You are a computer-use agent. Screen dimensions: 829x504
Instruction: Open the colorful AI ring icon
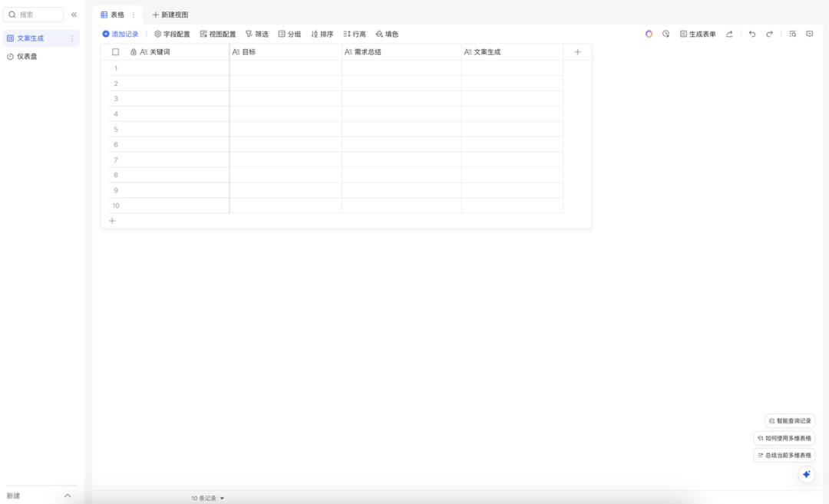click(x=649, y=34)
